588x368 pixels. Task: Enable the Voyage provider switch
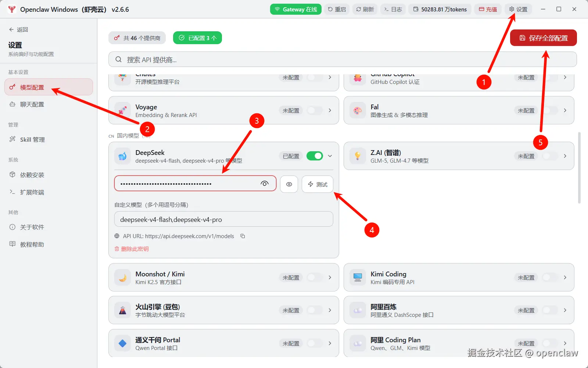(x=315, y=110)
